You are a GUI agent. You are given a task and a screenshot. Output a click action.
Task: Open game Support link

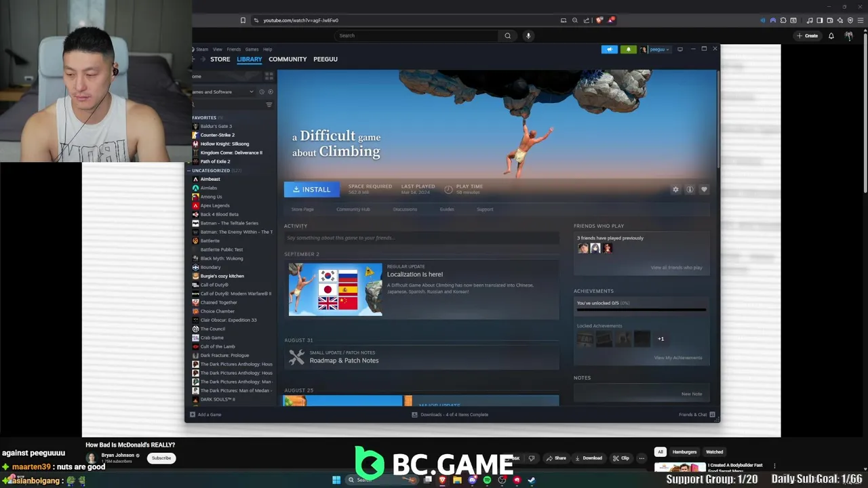[x=485, y=209]
